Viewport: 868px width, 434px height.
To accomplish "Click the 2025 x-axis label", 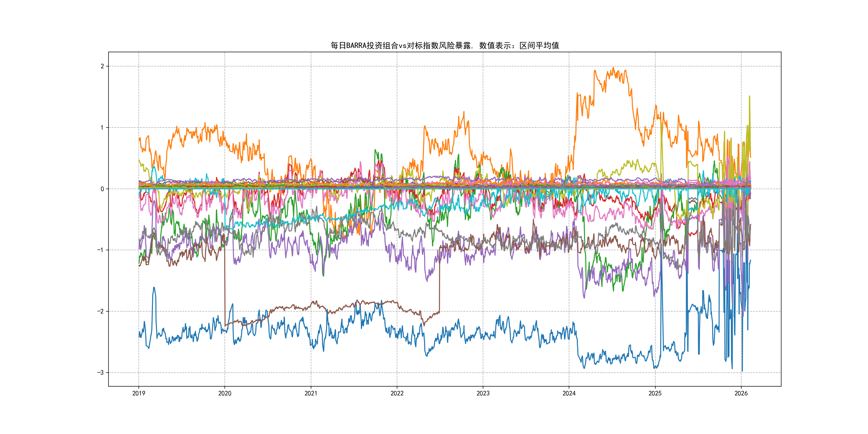I will click(x=655, y=393).
